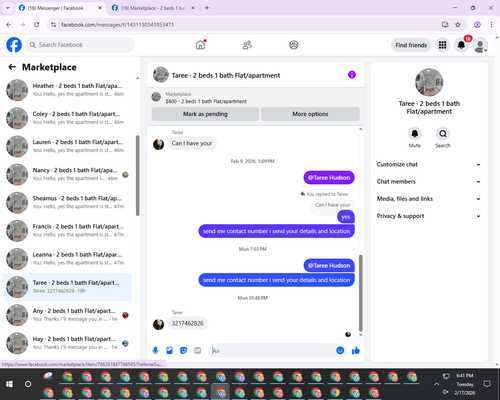Open Leanna's conversation
500x400 pixels.
(x=67, y=259)
